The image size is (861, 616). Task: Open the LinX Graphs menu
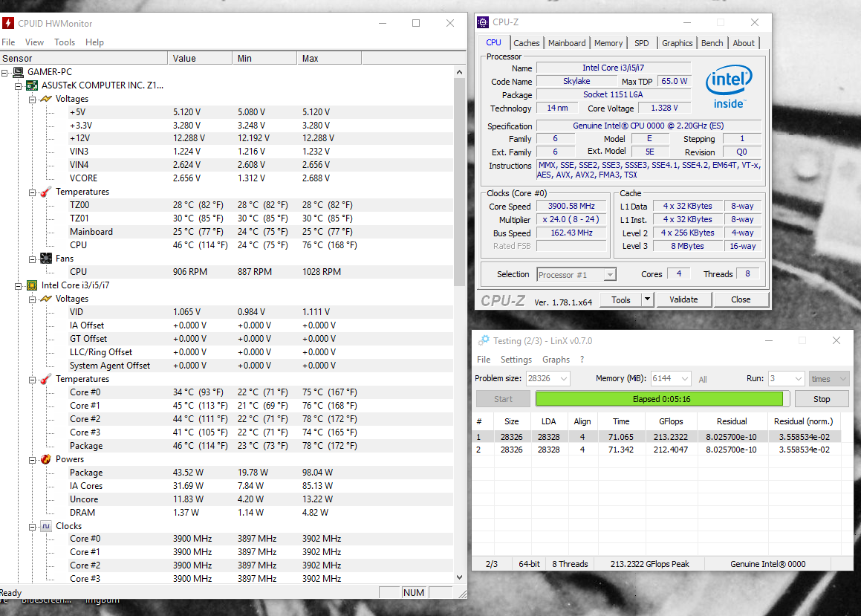(x=556, y=360)
